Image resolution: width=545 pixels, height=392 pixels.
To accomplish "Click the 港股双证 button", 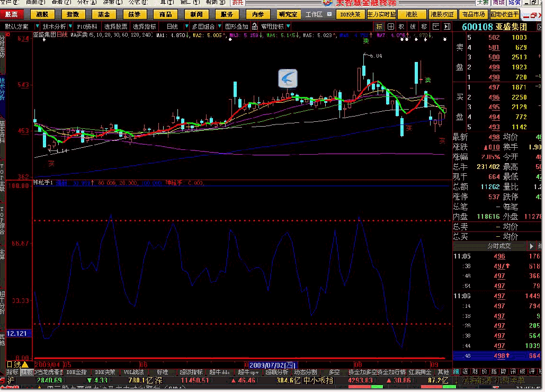I will 442,14.
